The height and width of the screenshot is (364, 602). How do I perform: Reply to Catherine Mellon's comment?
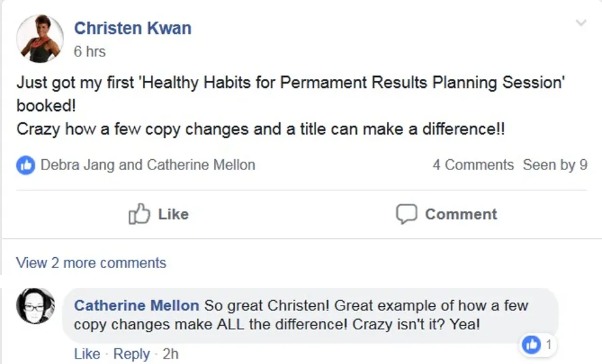coord(131,354)
